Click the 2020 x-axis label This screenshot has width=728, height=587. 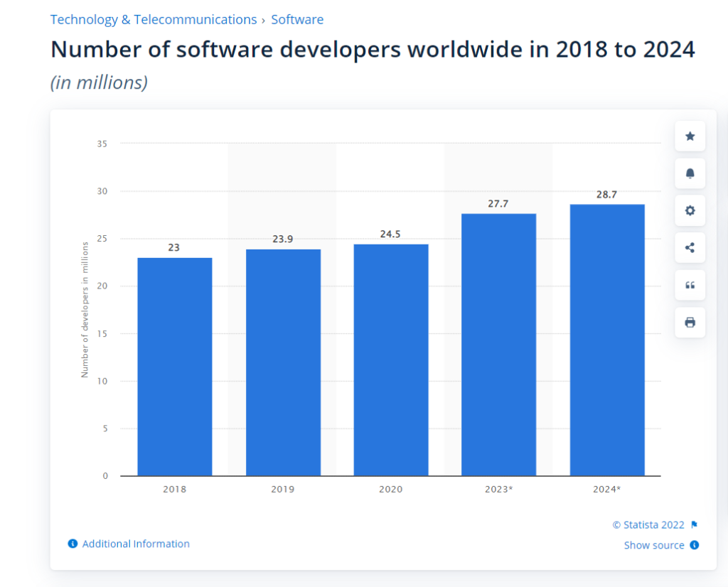pyautogui.click(x=391, y=489)
